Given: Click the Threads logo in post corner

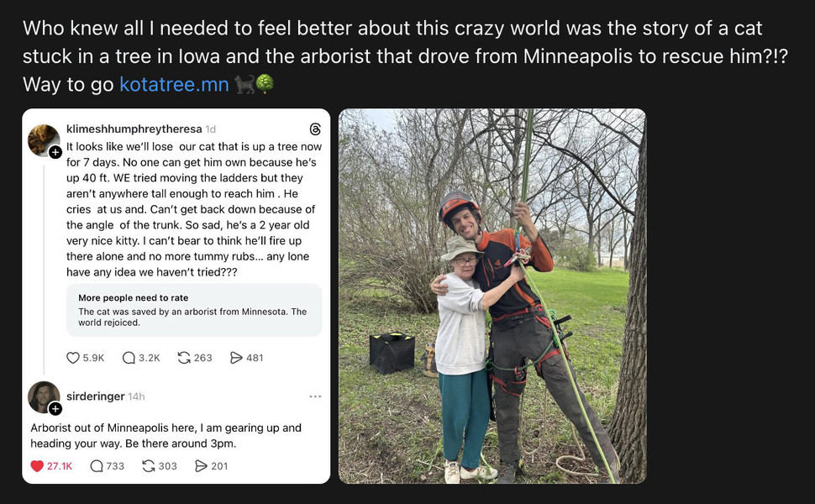Looking at the screenshot, I should click(x=315, y=129).
